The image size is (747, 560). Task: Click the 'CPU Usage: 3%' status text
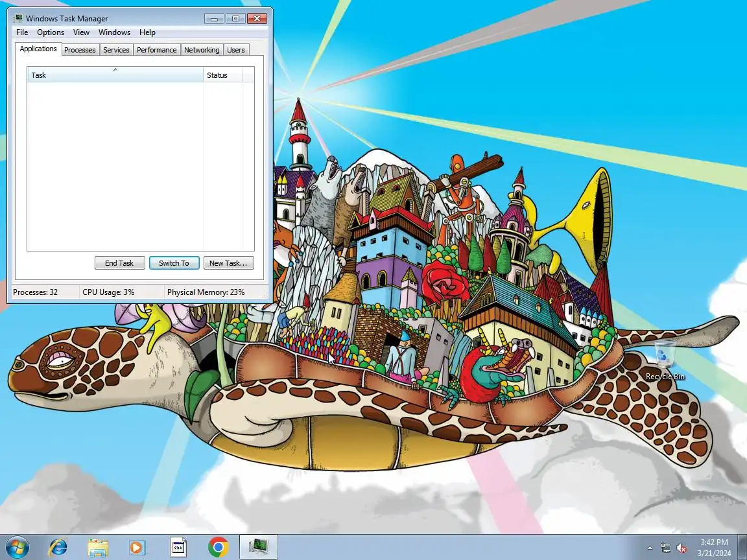click(108, 292)
